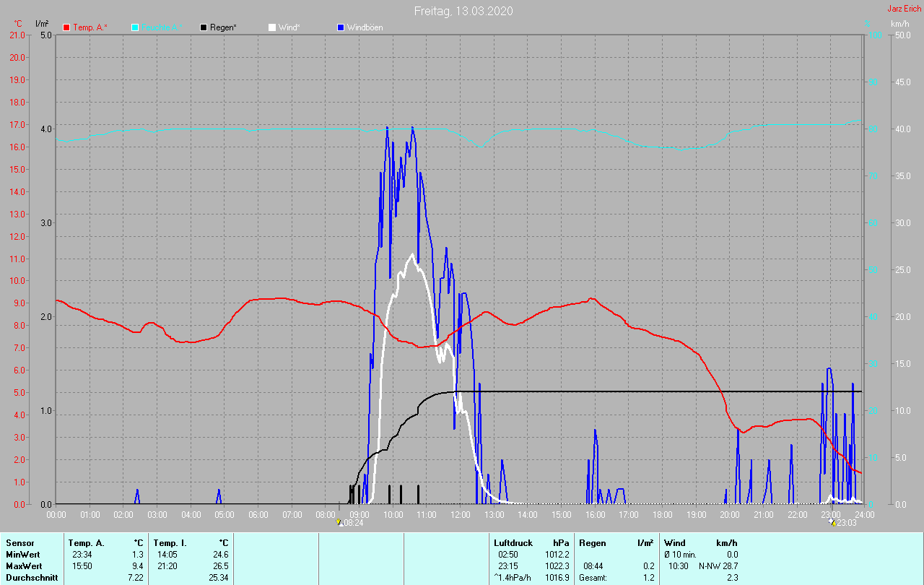
Task: Select the Temp. A. legend label
Action: (90, 27)
